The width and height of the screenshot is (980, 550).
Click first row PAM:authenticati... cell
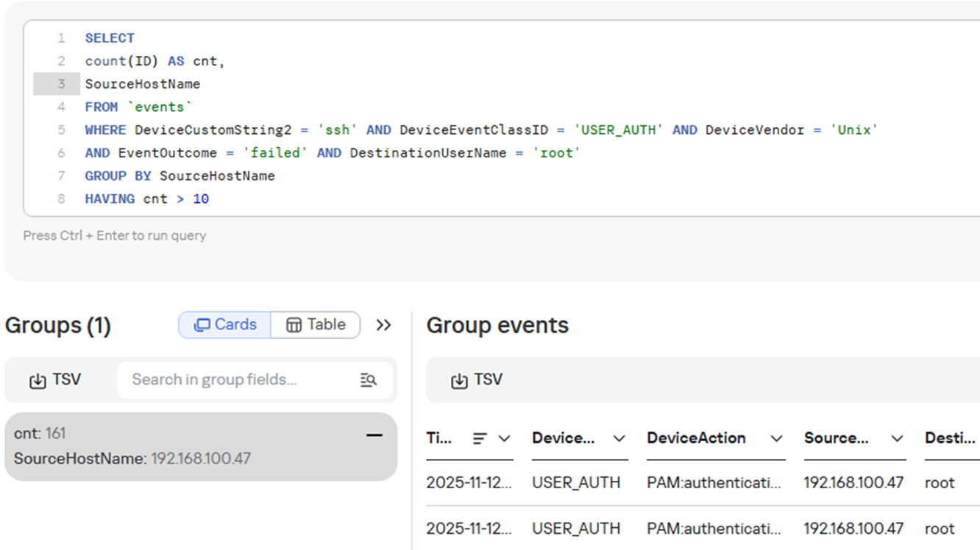tap(714, 483)
